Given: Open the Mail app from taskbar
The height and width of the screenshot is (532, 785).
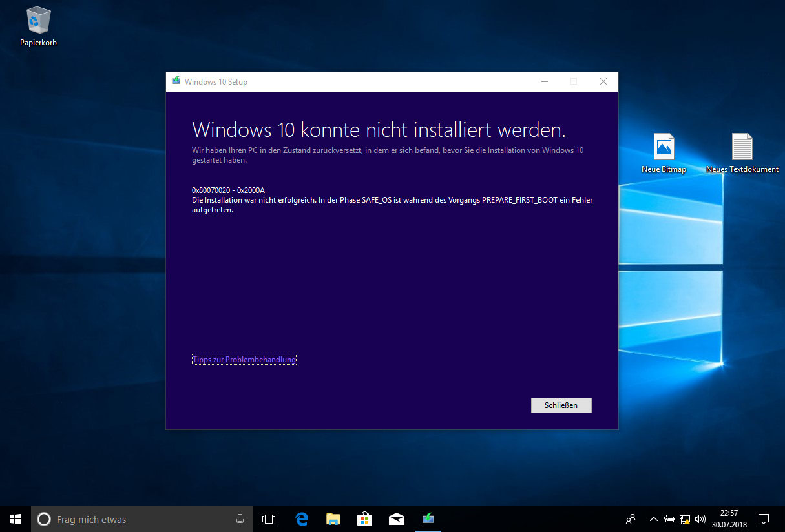Looking at the screenshot, I should tap(396, 519).
